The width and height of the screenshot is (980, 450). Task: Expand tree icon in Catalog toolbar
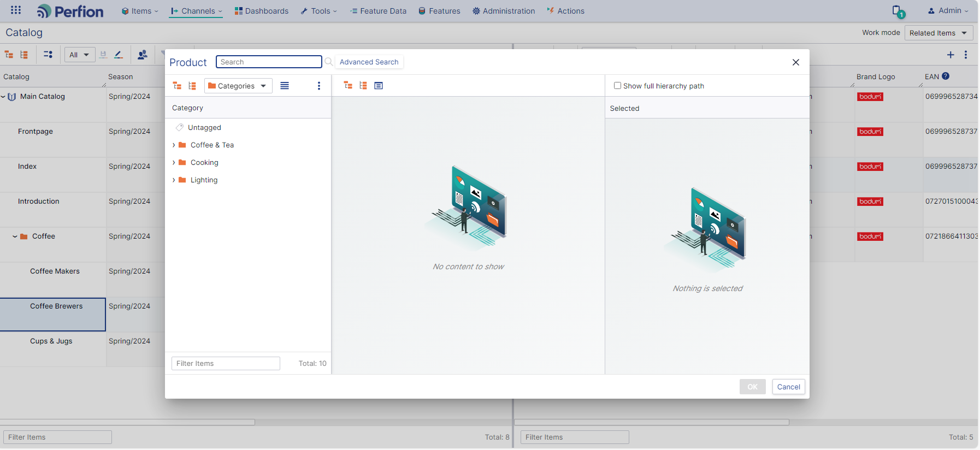[24, 55]
